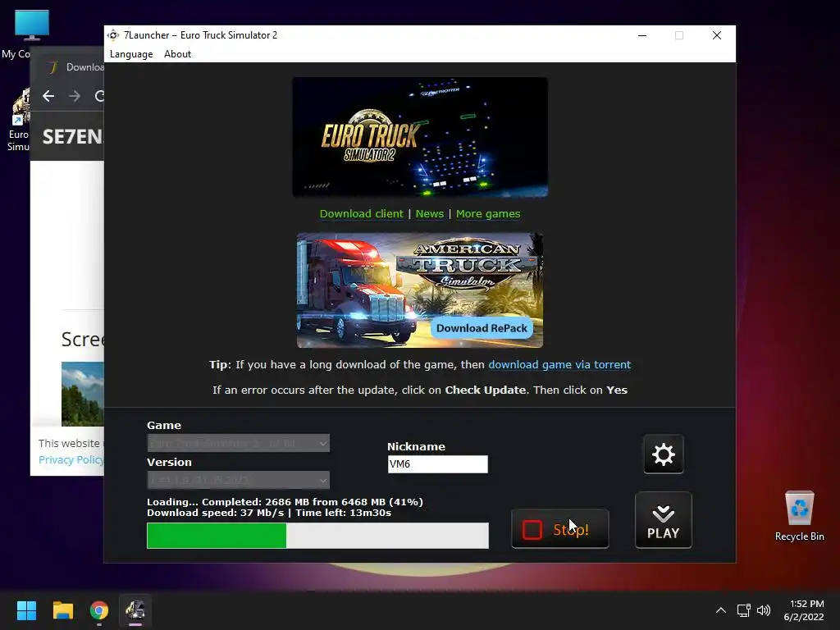The width and height of the screenshot is (840, 630).
Task: Go forward in the browser window
Action: (x=75, y=96)
